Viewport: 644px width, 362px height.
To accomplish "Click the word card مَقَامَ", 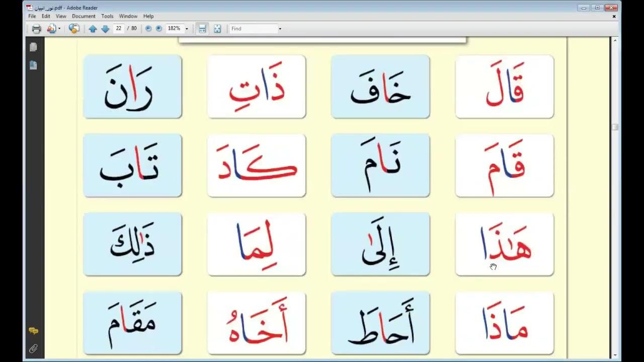I will click(x=132, y=323).
